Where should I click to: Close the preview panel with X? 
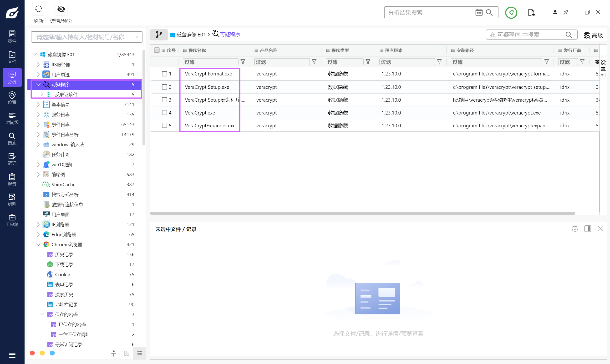600,229
